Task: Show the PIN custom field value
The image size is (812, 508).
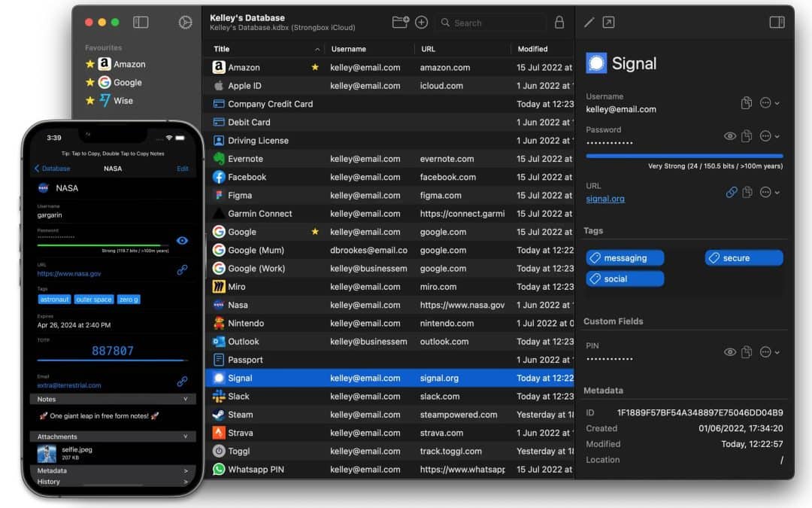Action: [x=729, y=352]
